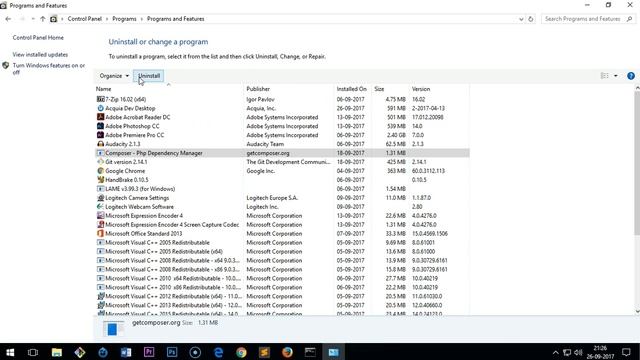640x360 pixels.
Task: Select Composer - Php Dependency Manager row
Action: click(282, 153)
